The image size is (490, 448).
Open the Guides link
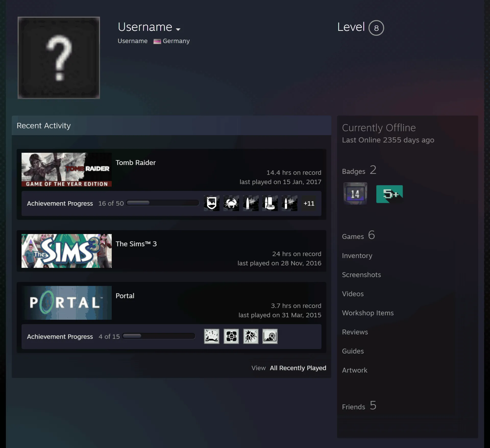pyautogui.click(x=353, y=351)
